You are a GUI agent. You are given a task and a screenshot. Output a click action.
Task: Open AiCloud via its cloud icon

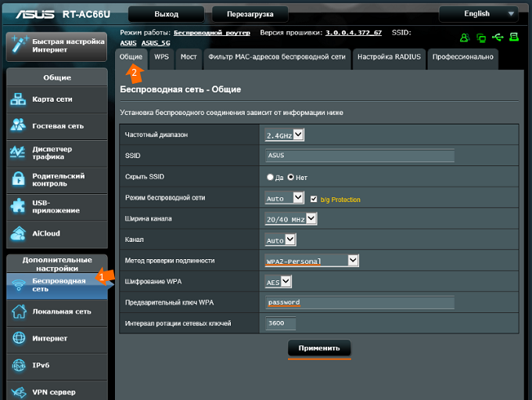pos(19,233)
